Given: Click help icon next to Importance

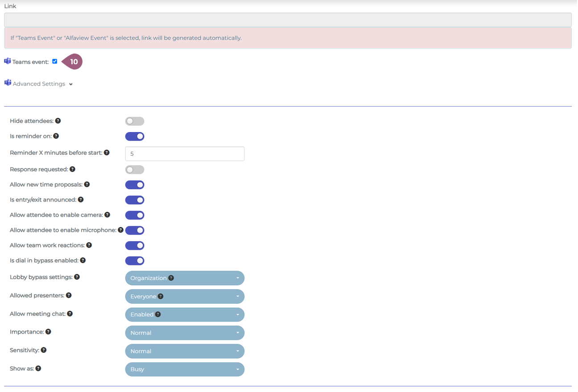Looking at the screenshot, I should (48, 332).
